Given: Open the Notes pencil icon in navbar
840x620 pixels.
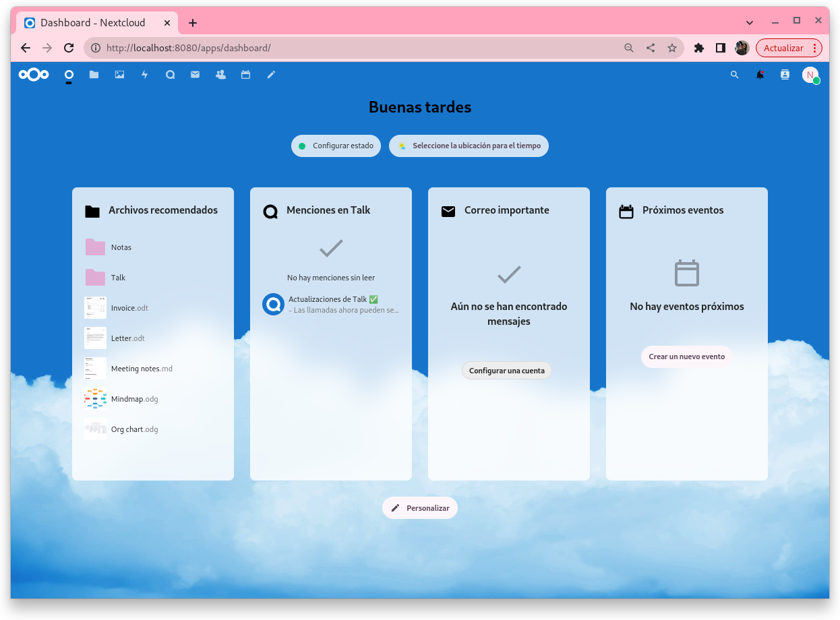Looking at the screenshot, I should pos(271,75).
